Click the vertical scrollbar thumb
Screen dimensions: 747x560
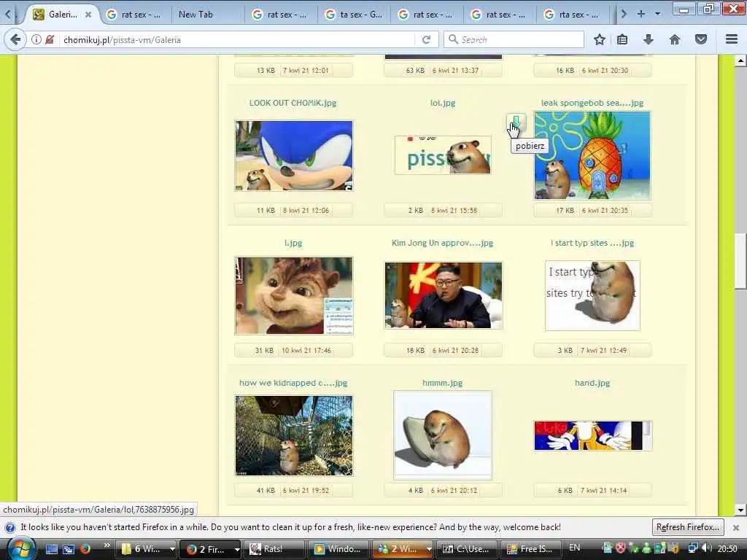[740, 261]
